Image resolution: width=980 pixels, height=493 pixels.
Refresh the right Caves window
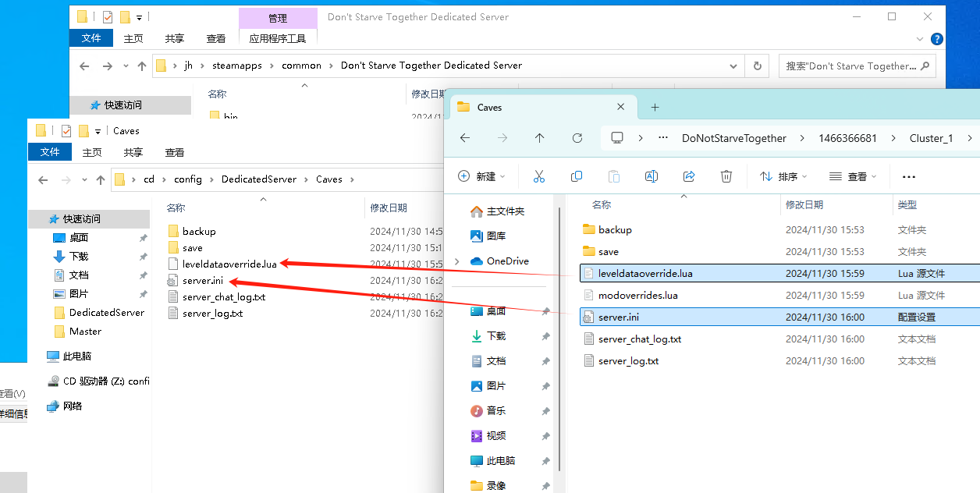click(x=577, y=138)
